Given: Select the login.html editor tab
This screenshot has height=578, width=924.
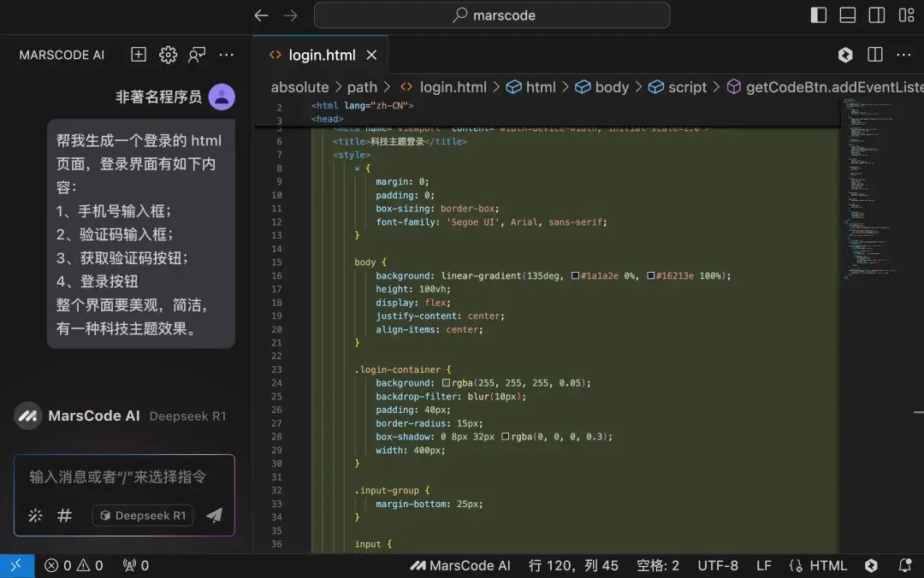Looking at the screenshot, I should (x=321, y=54).
